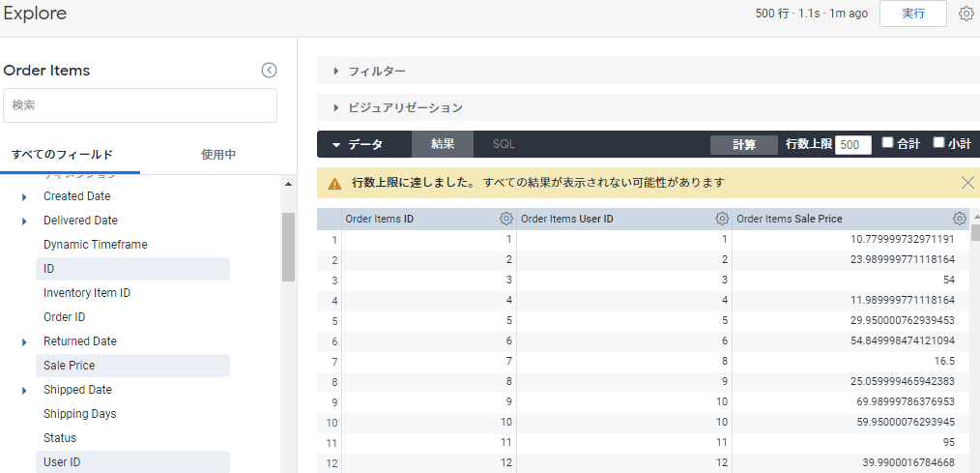Switch to the すべてのフィールド tab
The image size is (980, 473).
63,155
